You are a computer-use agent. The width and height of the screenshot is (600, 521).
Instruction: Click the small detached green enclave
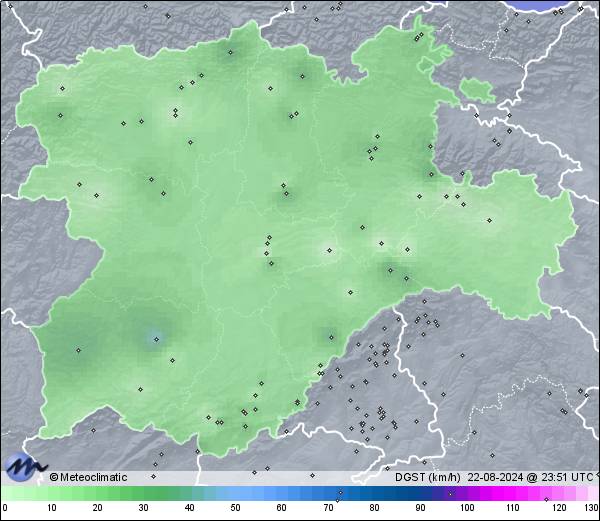pos(478,90)
